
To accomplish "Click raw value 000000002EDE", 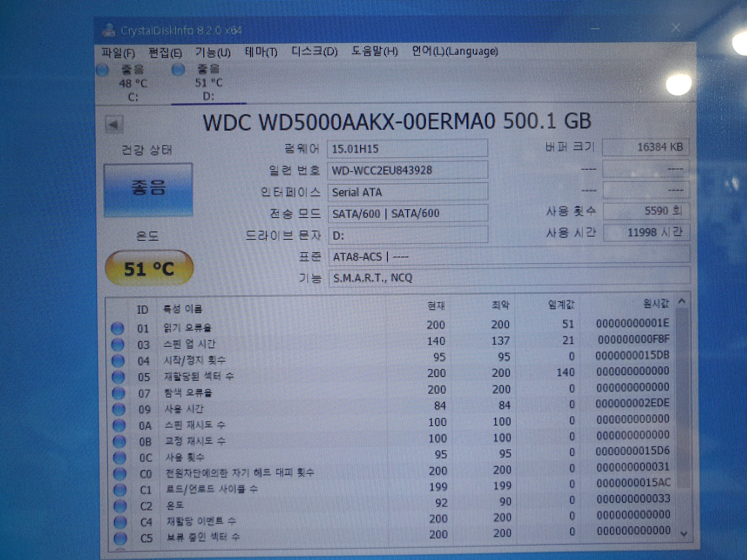I will [x=633, y=403].
